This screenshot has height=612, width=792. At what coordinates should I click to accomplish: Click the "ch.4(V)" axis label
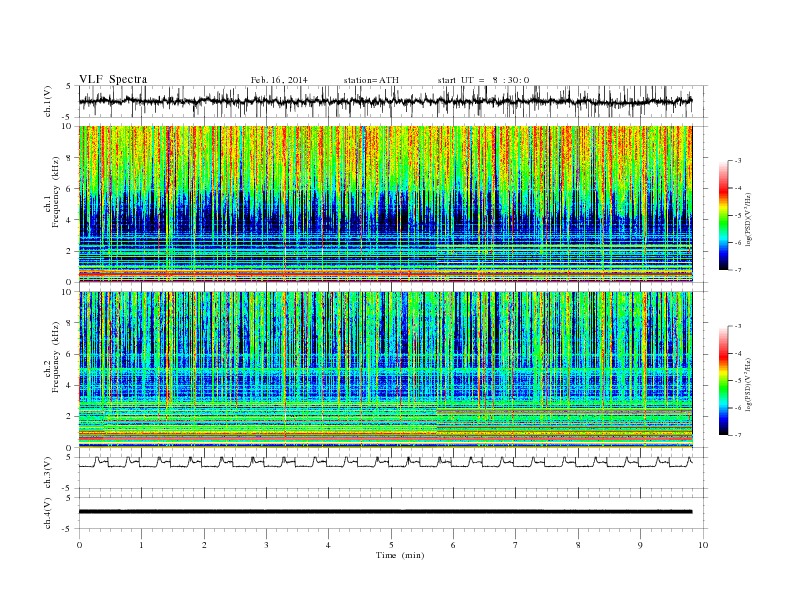tap(48, 513)
